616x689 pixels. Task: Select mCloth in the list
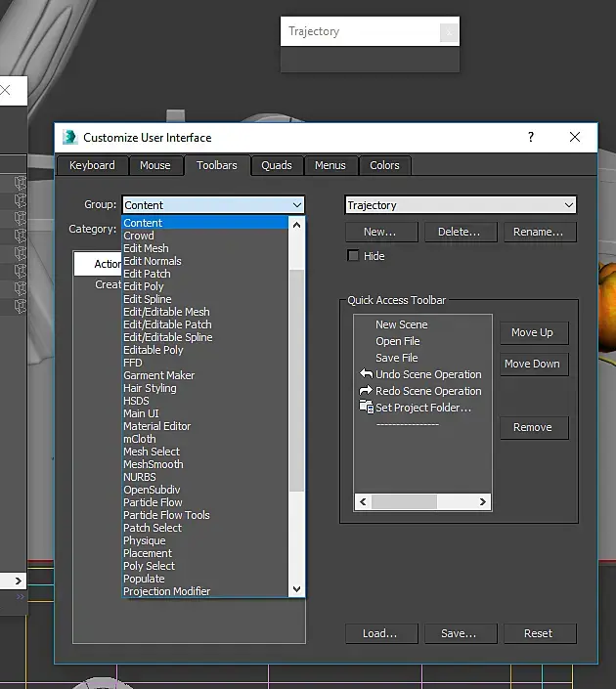[x=205, y=440]
